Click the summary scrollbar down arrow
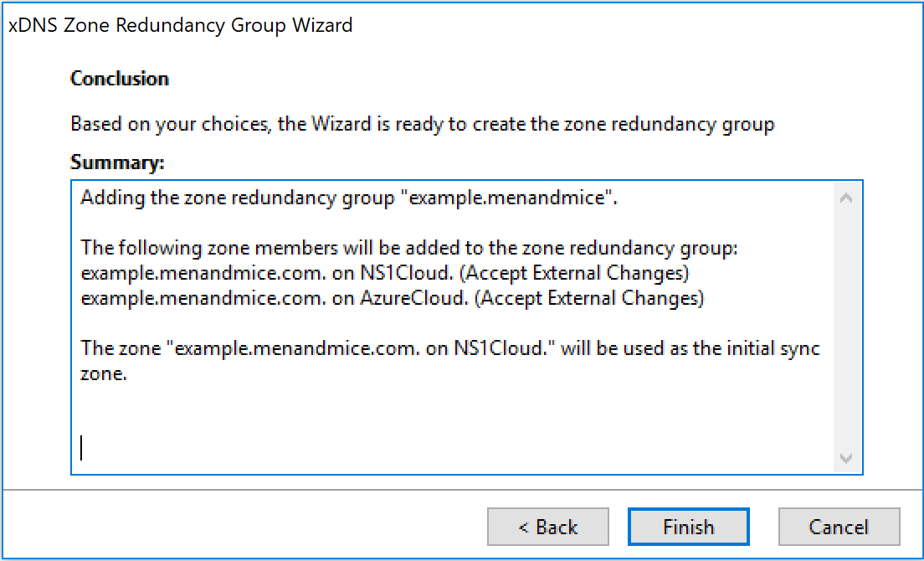This screenshot has height=561, width=924. 846,457
